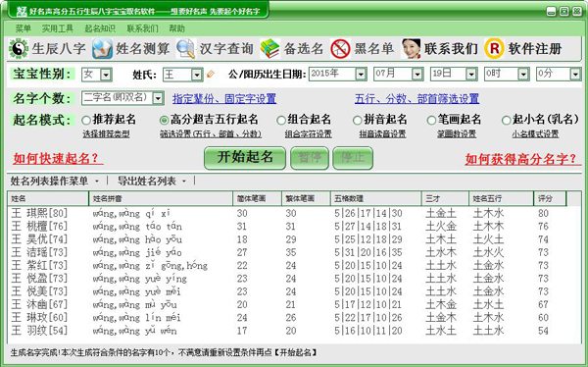
Task: Click the pencil edit icon beside 姓氏
Action: (211, 74)
